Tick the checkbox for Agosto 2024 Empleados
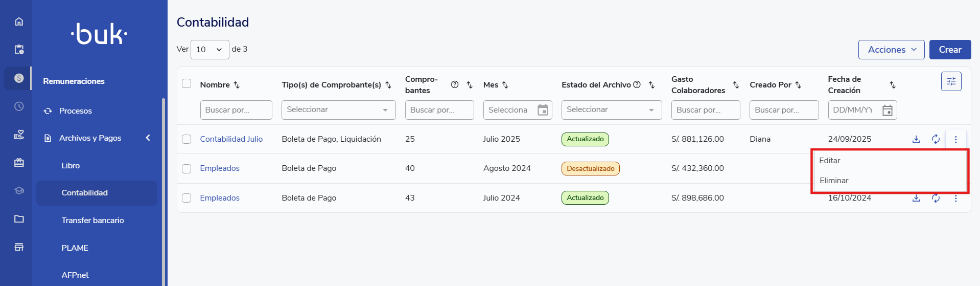980x286 pixels. coord(186,169)
